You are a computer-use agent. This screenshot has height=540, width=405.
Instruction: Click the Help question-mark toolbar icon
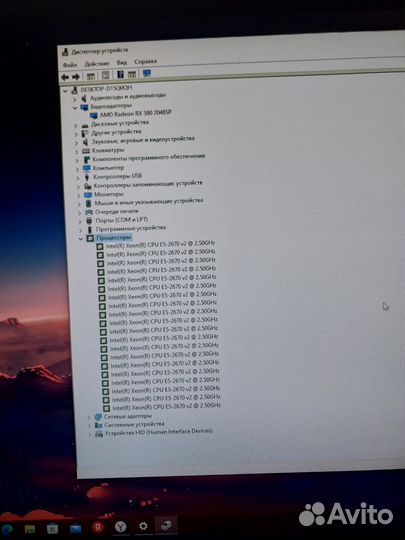[120, 74]
